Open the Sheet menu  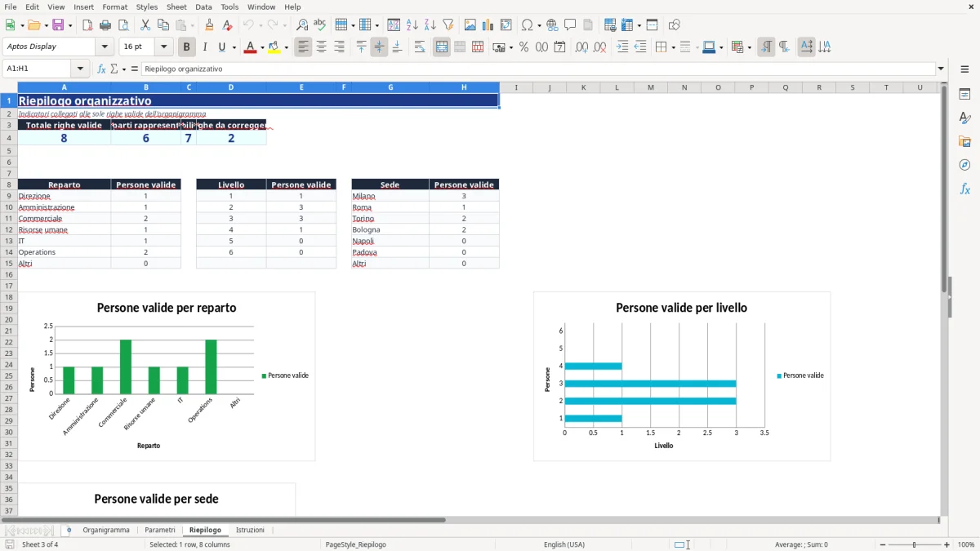176,7
